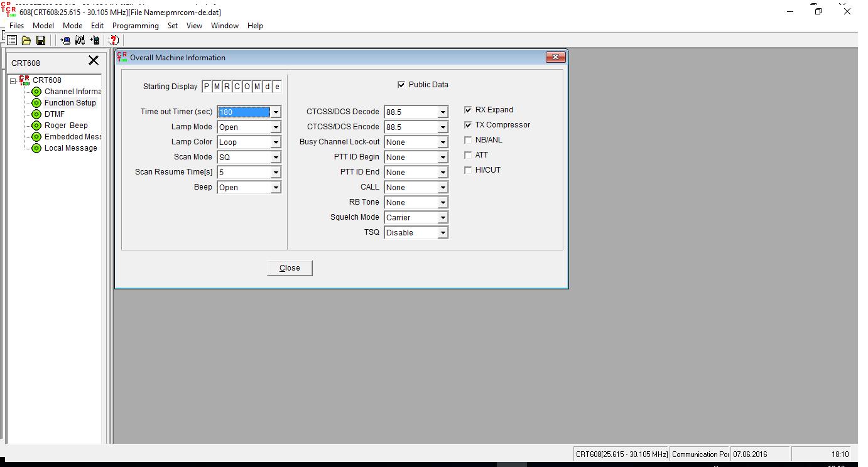Viewport: 868px width, 467px height.
Task: Click the Starting Display box containing O
Action: tap(247, 87)
